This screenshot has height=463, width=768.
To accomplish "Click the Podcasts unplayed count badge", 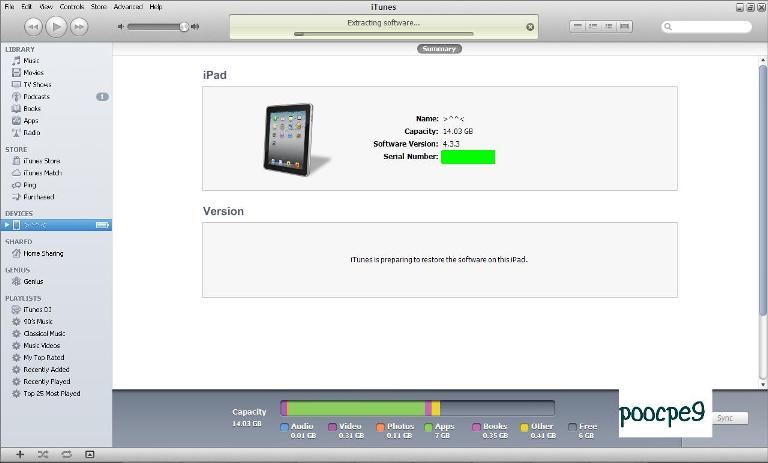I will [102, 97].
